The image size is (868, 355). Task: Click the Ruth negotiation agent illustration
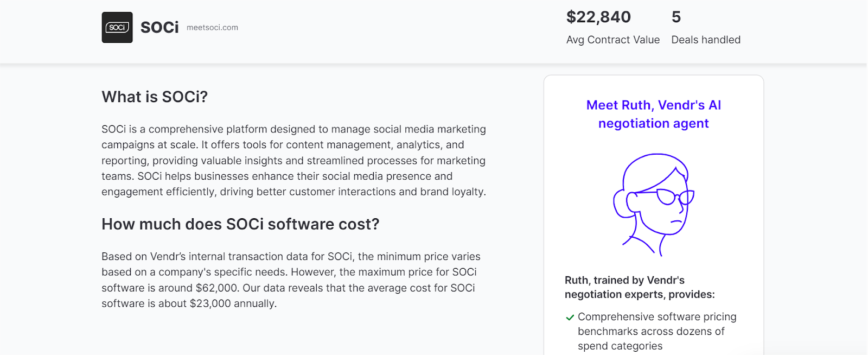[x=654, y=205]
